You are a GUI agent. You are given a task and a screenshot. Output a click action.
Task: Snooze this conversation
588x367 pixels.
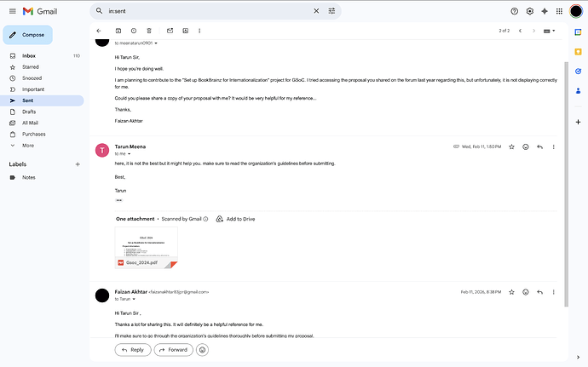click(x=134, y=31)
